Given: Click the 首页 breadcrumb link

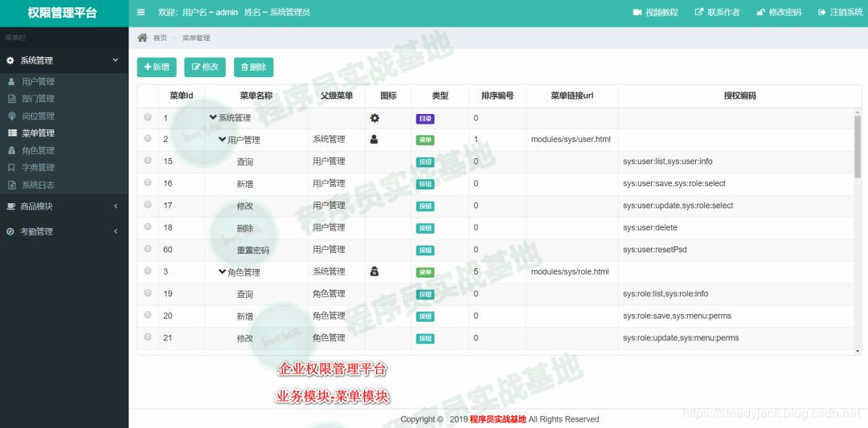Looking at the screenshot, I should coord(160,38).
